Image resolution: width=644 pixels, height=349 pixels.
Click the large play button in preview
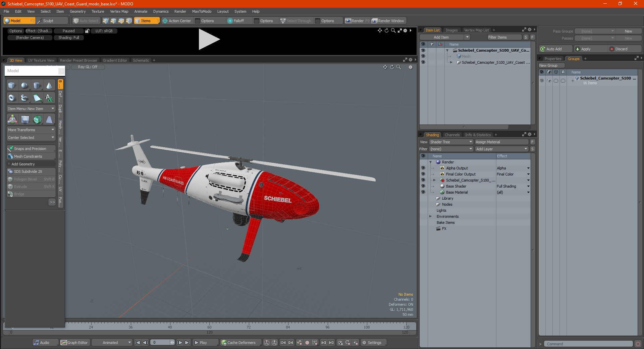(x=209, y=39)
